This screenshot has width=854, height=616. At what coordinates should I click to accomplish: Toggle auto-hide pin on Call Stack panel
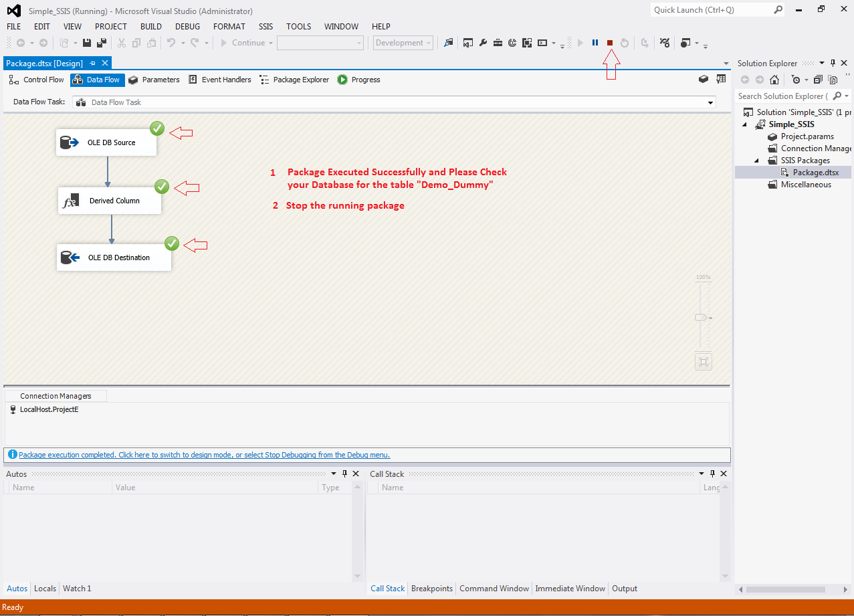[712, 474]
